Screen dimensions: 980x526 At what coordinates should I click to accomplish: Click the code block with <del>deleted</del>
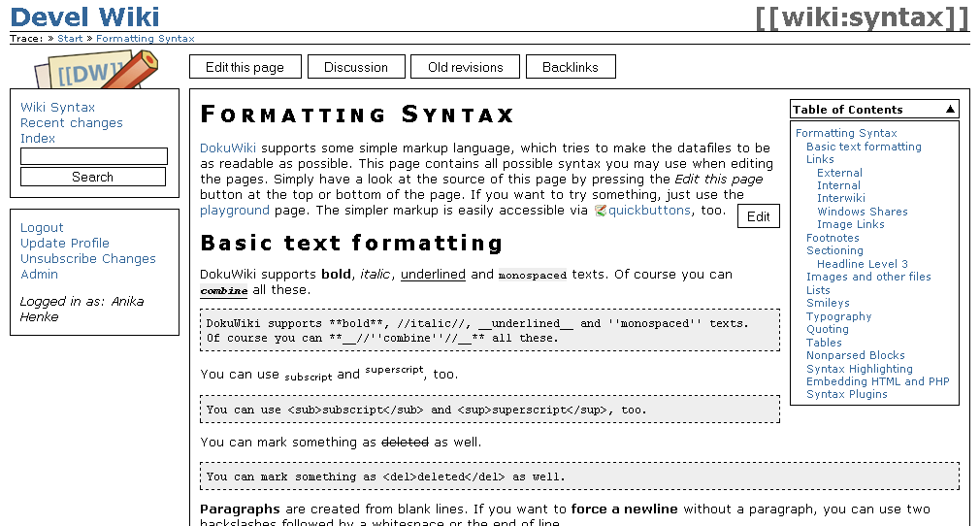tap(579, 477)
